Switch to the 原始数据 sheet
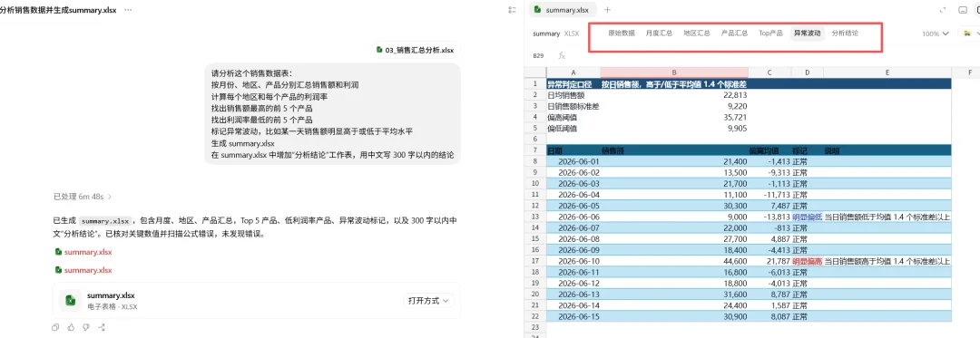Image resolution: width=980 pixels, height=338 pixels. (622, 33)
